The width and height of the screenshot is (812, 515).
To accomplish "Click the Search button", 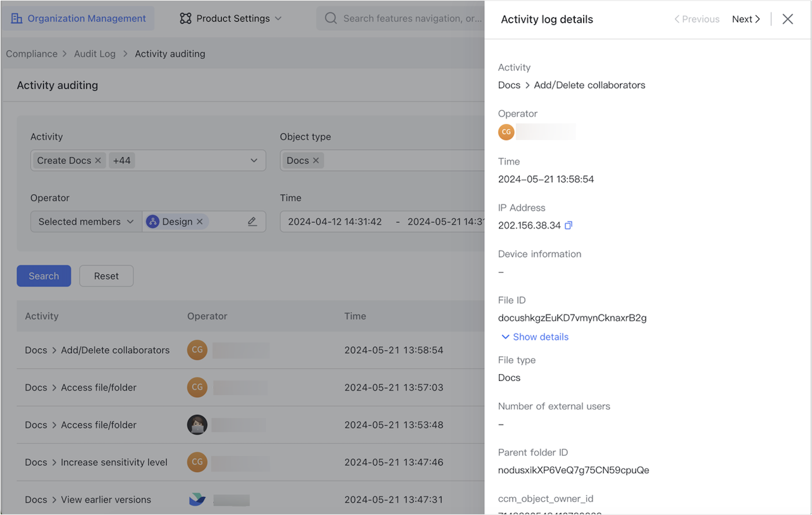I will (44, 276).
